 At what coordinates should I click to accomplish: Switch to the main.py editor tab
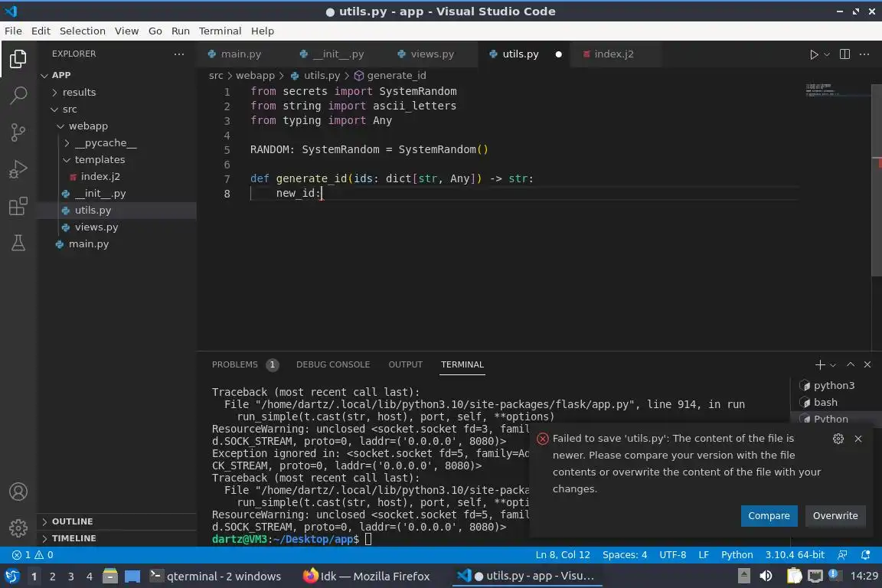click(240, 54)
